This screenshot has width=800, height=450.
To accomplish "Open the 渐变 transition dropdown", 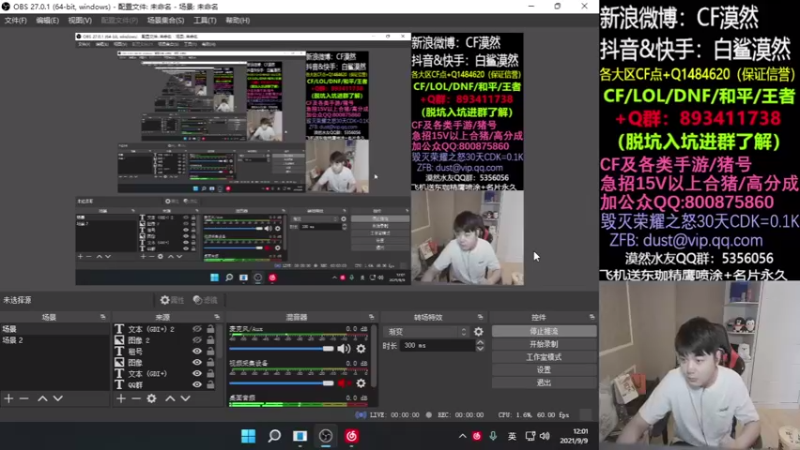I will coord(427,332).
